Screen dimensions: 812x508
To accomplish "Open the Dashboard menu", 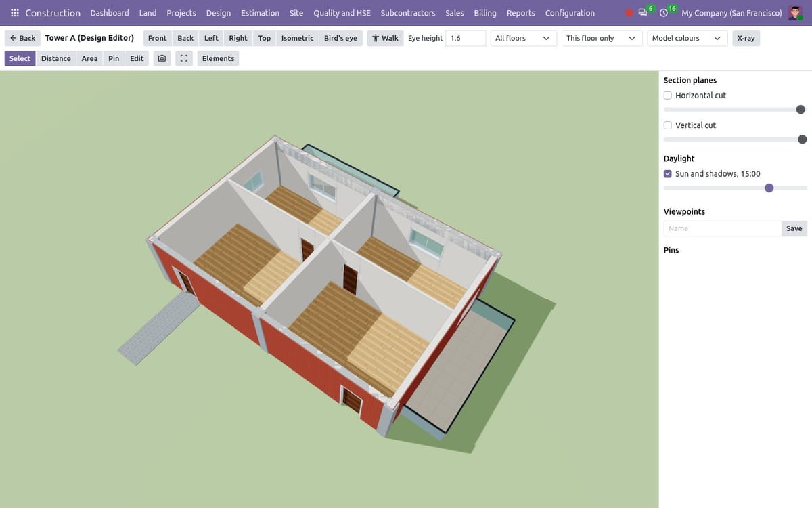I will [x=110, y=13].
